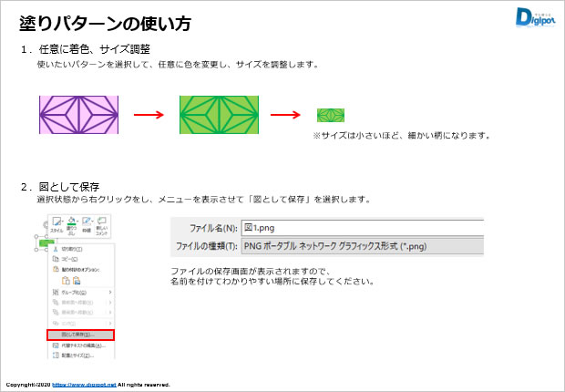
Task: Choose 配置とサイズ (Size and Position) entry
Action: 81,356
